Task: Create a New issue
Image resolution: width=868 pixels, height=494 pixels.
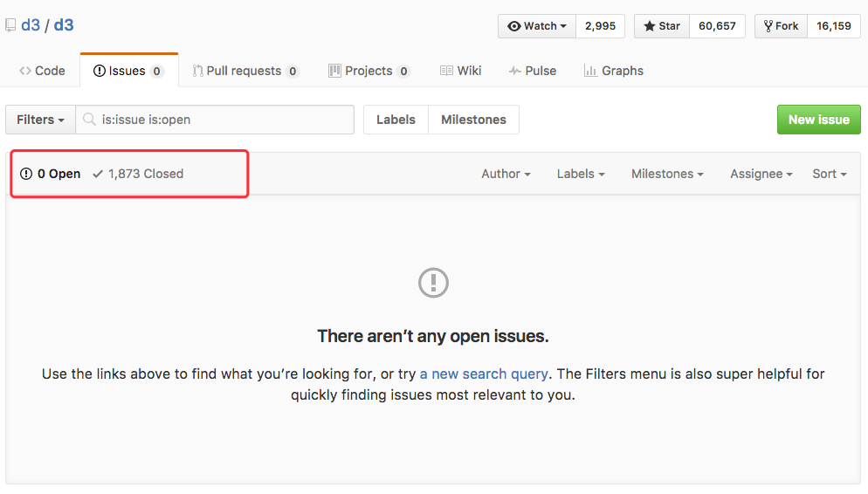Action: pos(819,120)
